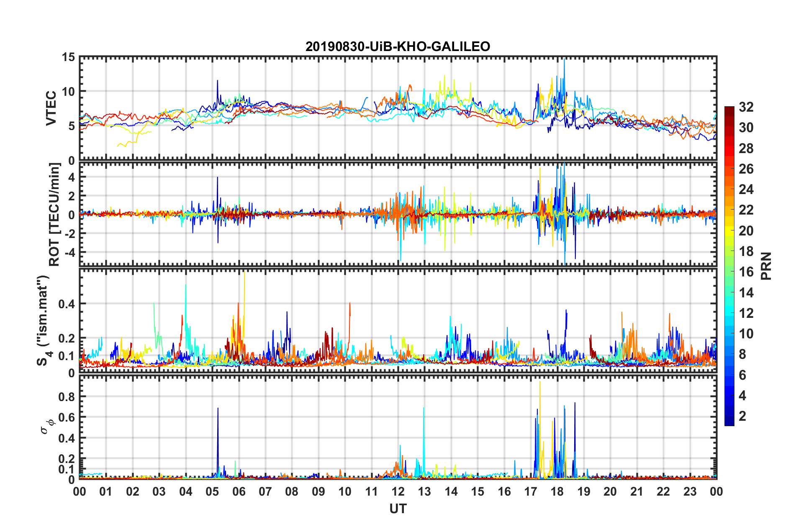Click colorbar tick label 6
Viewport: 796px width, 532px height.
coord(742,375)
